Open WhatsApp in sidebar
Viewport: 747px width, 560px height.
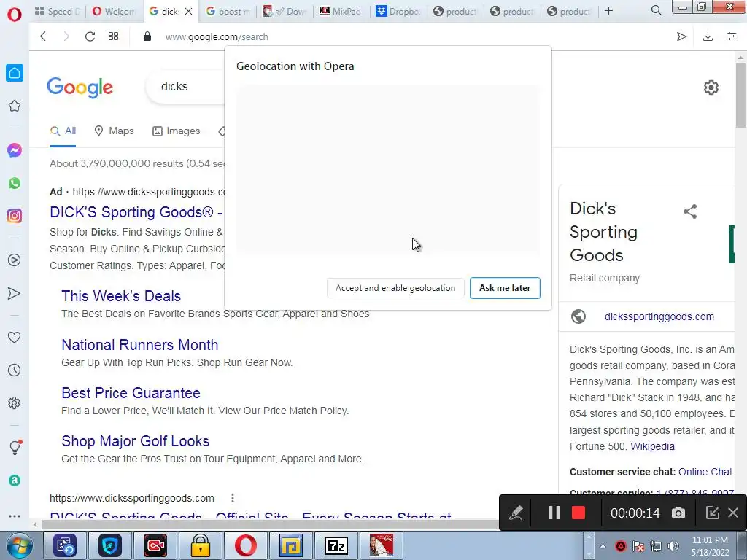point(15,183)
